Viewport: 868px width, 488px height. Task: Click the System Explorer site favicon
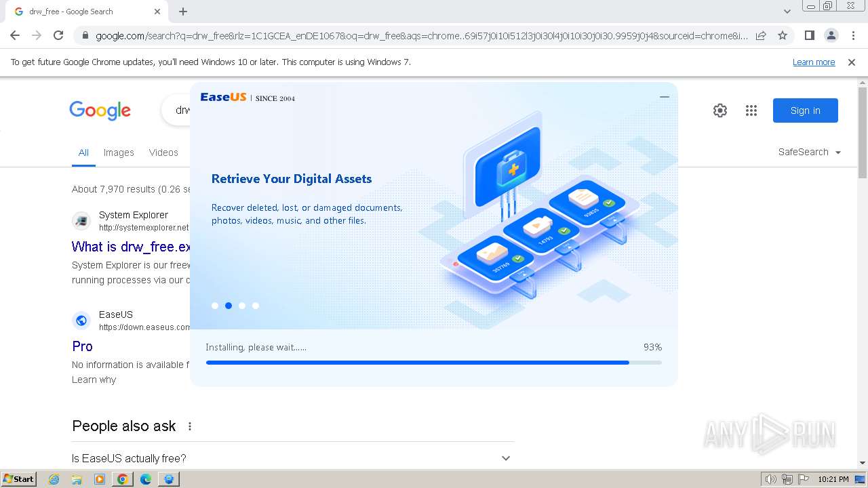click(x=81, y=221)
